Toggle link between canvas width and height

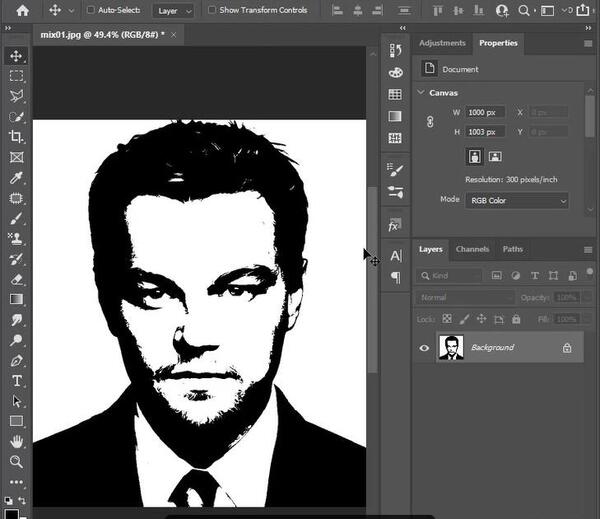point(430,122)
